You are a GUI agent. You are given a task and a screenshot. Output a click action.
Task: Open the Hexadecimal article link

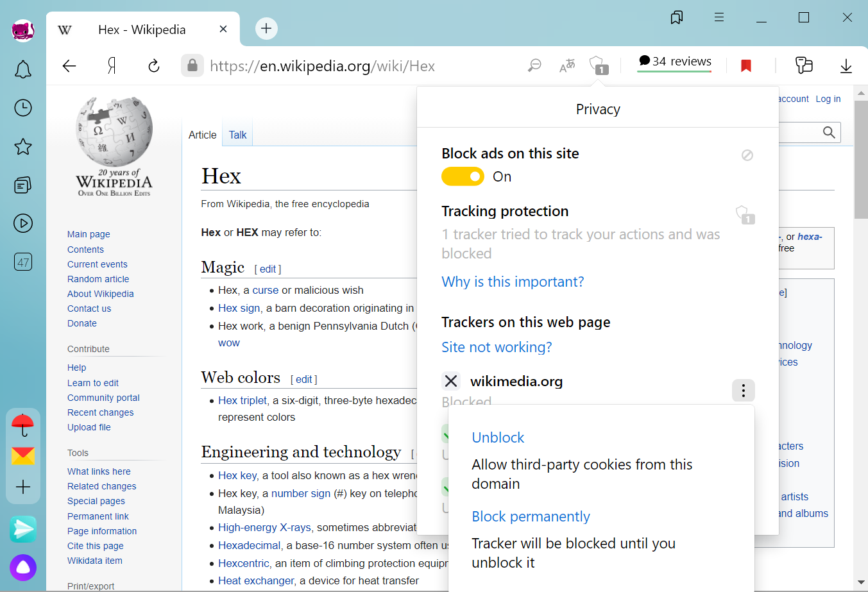(250, 545)
